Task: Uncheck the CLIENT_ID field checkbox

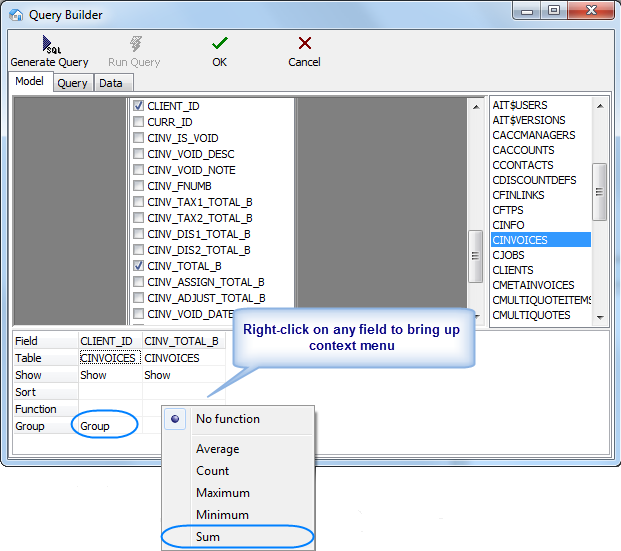Action: click(138, 106)
